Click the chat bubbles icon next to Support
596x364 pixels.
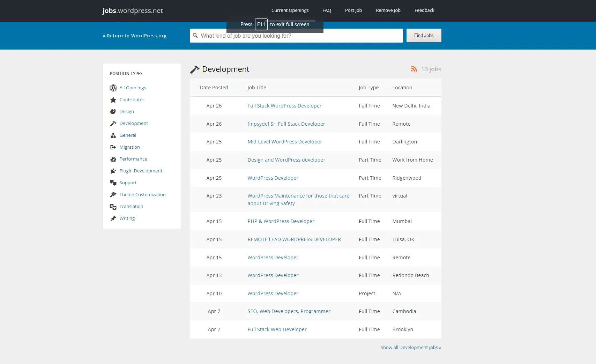113,183
